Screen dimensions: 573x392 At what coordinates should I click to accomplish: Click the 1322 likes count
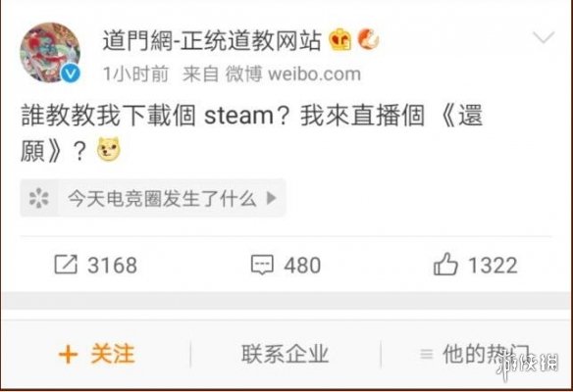click(x=493, y=265)
